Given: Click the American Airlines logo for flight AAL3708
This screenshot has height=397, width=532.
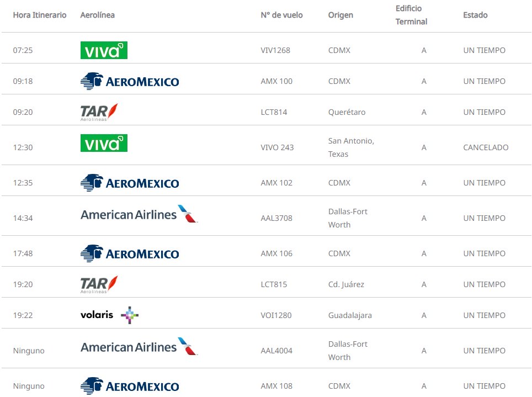Looking at the screenshot, I should tap(139, 214).
